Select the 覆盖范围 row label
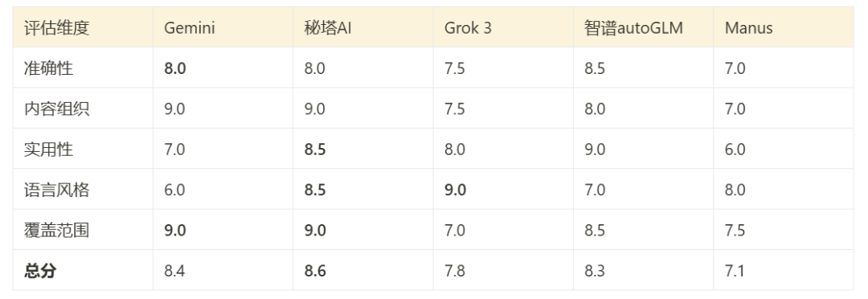This screenshot has width=868, height=299. tap(56, 231)
